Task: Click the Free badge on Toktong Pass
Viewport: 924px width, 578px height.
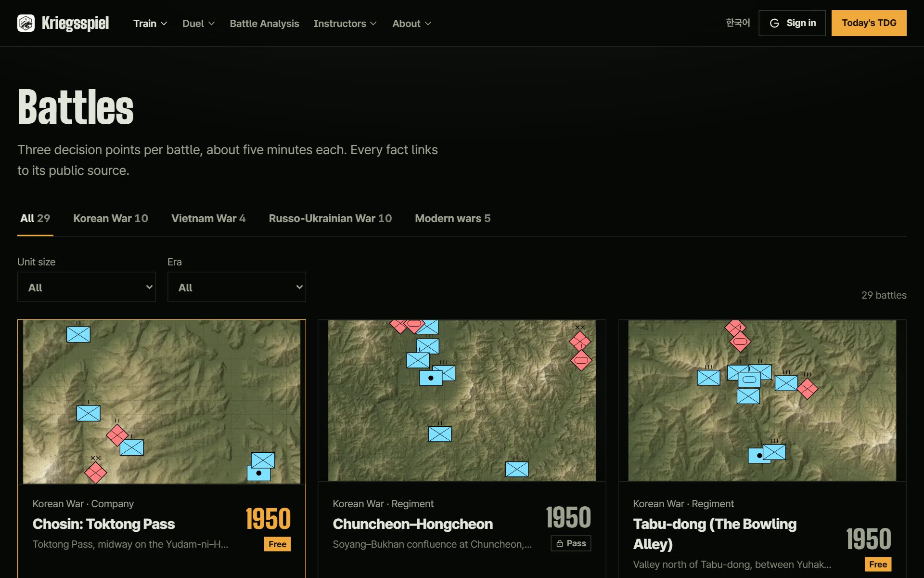Action: [x=277, y=544]
